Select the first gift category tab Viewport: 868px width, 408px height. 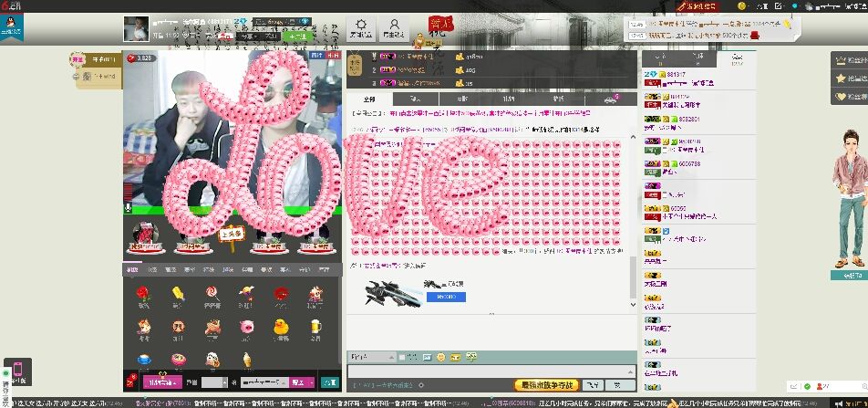click(x=133, y=269)
